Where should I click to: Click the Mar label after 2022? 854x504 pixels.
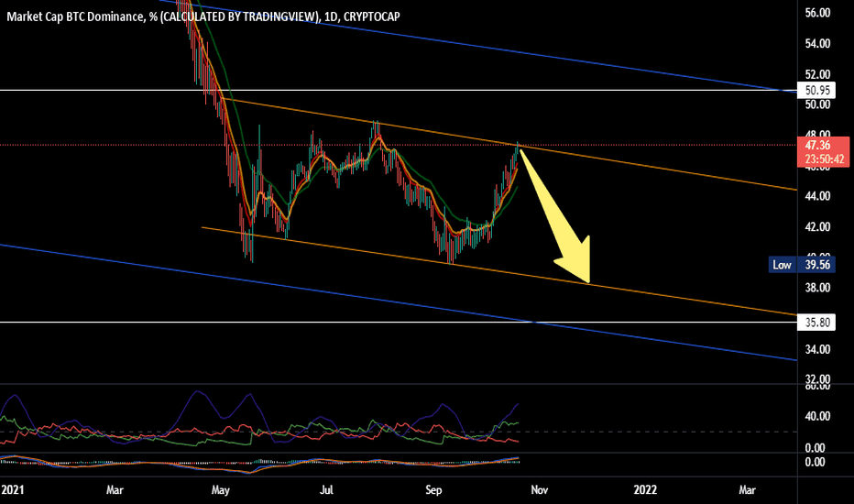pos(748,490)
